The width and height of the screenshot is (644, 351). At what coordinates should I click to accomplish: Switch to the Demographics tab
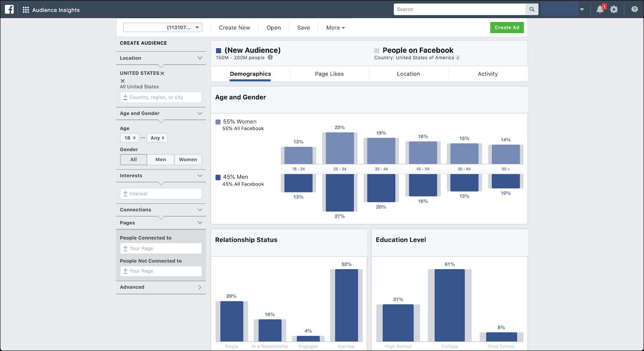(x=250, y=74)
